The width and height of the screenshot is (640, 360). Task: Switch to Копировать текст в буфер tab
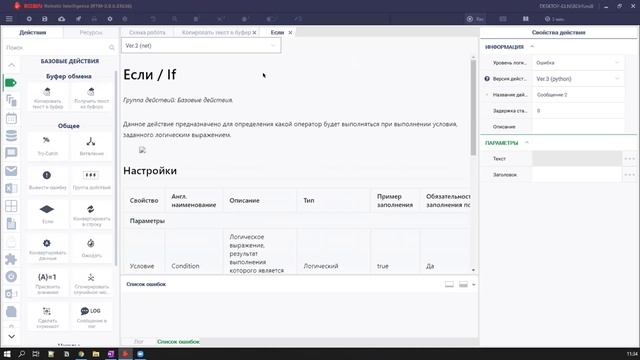[x=216, y=32]
